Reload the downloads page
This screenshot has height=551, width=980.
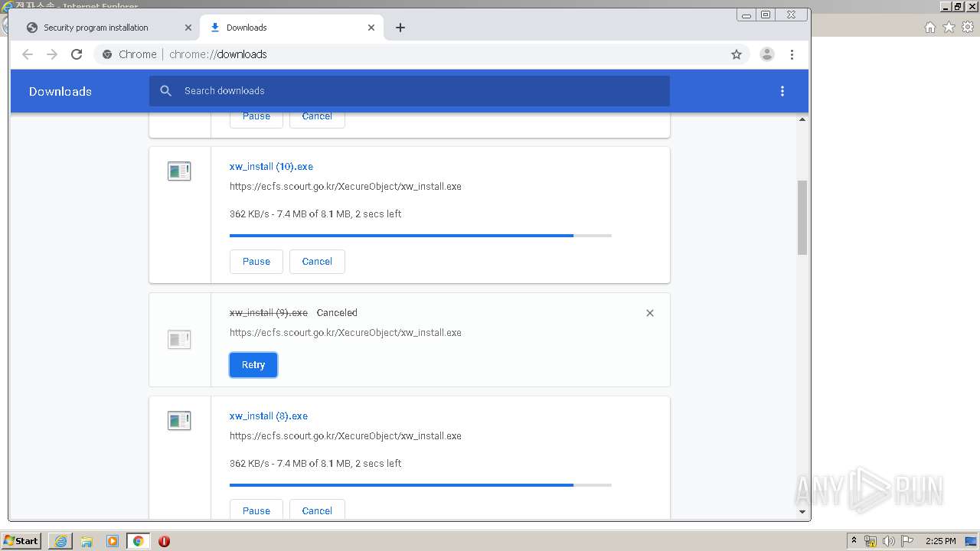77,54
